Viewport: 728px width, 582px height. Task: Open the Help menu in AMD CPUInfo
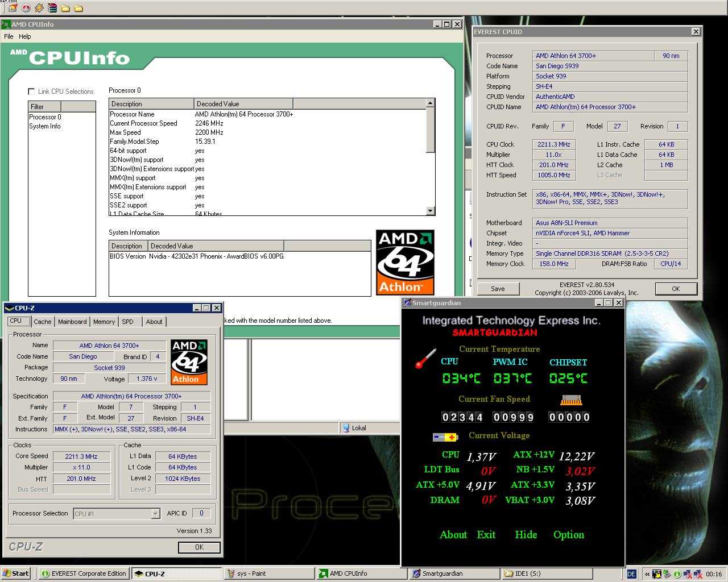(24, 36)
